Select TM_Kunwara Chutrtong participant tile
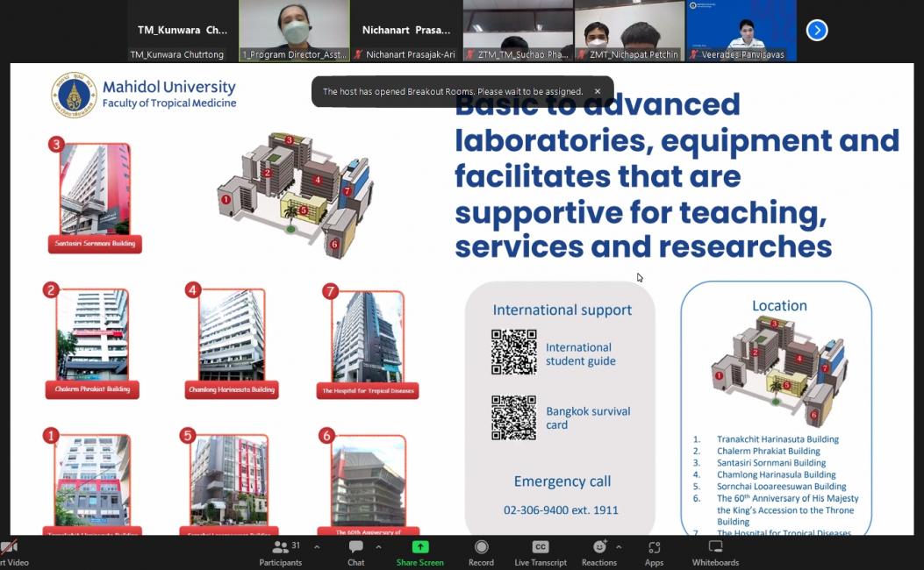 [183, 31]
